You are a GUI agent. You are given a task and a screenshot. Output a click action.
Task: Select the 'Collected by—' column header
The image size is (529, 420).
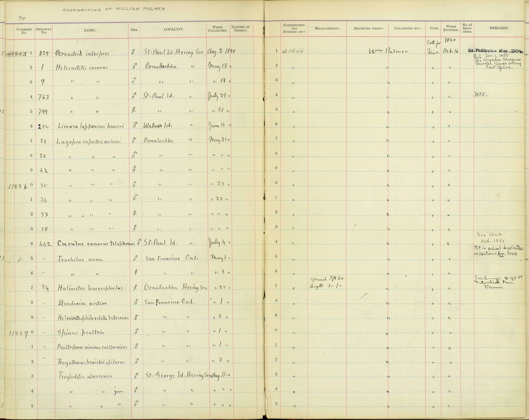(408, 29)
